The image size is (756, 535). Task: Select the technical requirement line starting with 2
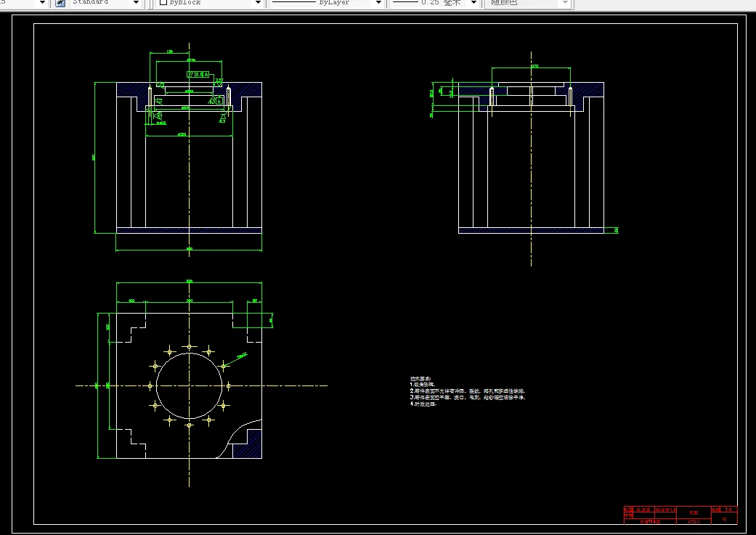click(x=467, y=391)
